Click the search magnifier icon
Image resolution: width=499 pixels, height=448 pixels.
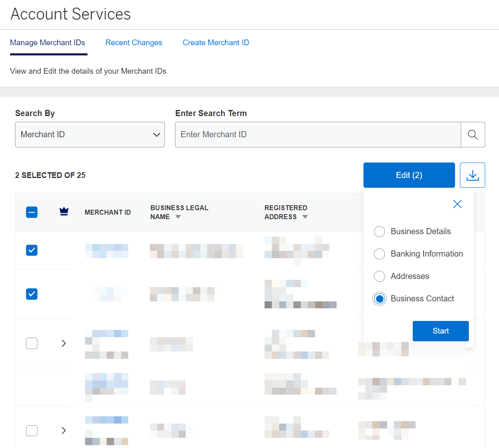tap(473, 134)
